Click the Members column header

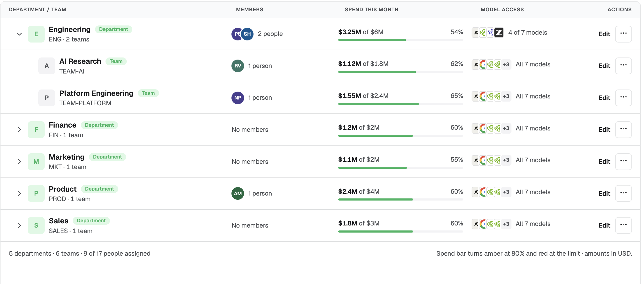pyautogui.click(x=250, y=9)
